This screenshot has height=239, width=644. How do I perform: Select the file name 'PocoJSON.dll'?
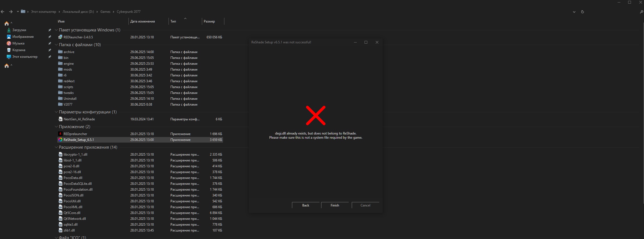point(73,195)
